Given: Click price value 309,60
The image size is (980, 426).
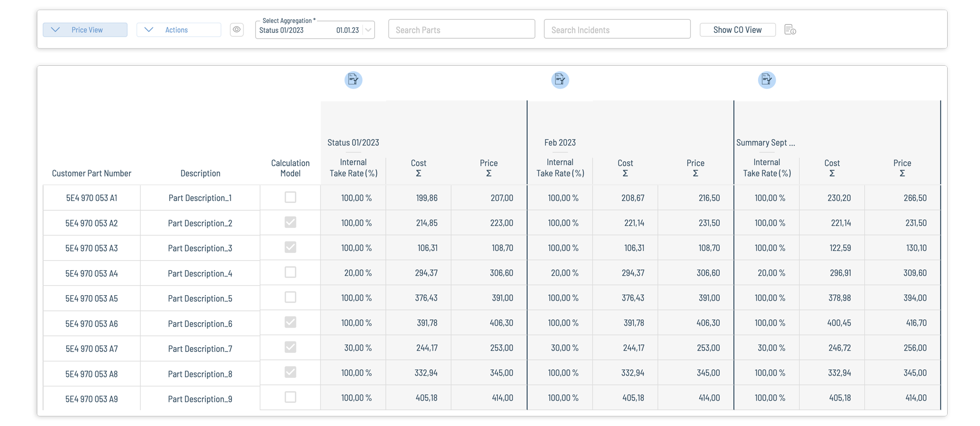Looking at the screenshot, I should click(915, 273).
